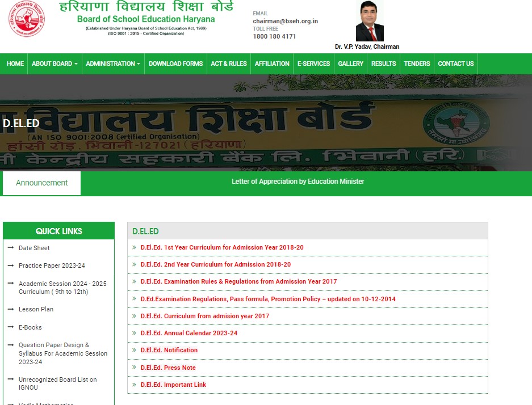Open the Lesson Plan quick link
The width and height of the screenshot is (532, 405).
coord(36,309)
